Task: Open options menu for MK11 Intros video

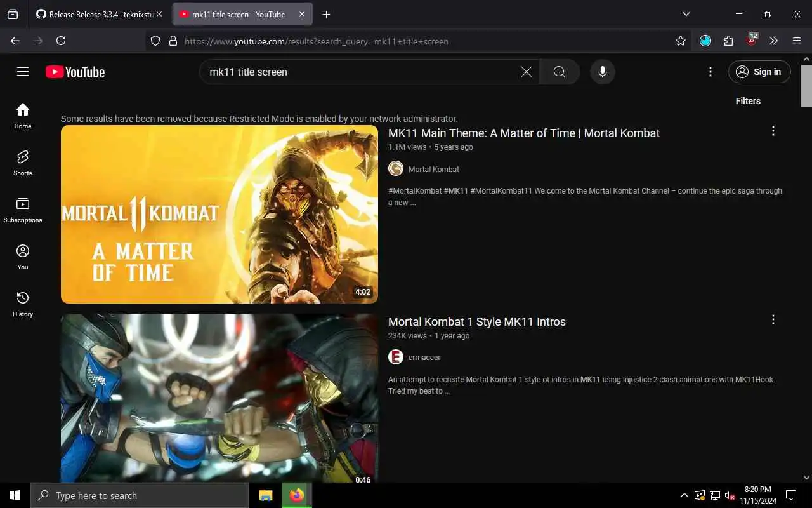Action: click(773, 319)
